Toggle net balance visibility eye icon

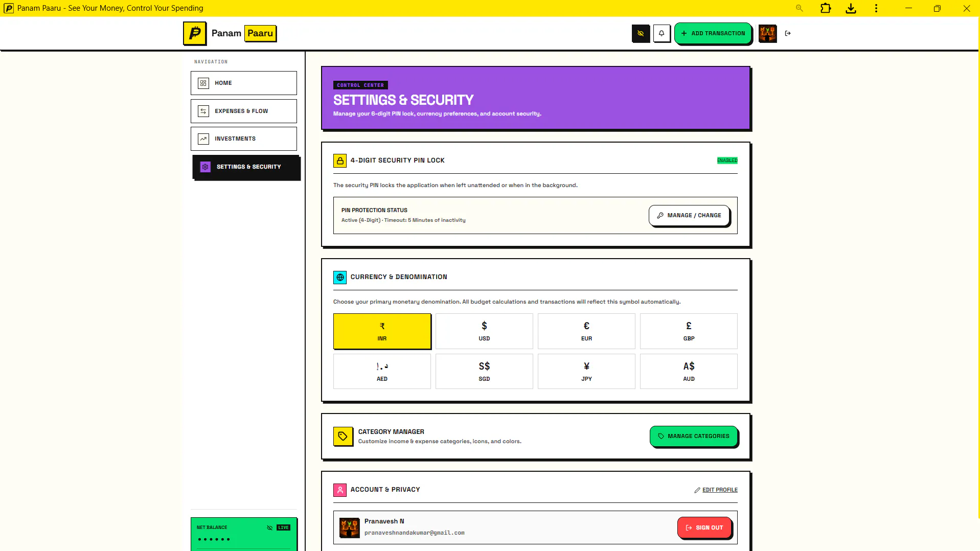pyautogui.click(x=269, y=527)
